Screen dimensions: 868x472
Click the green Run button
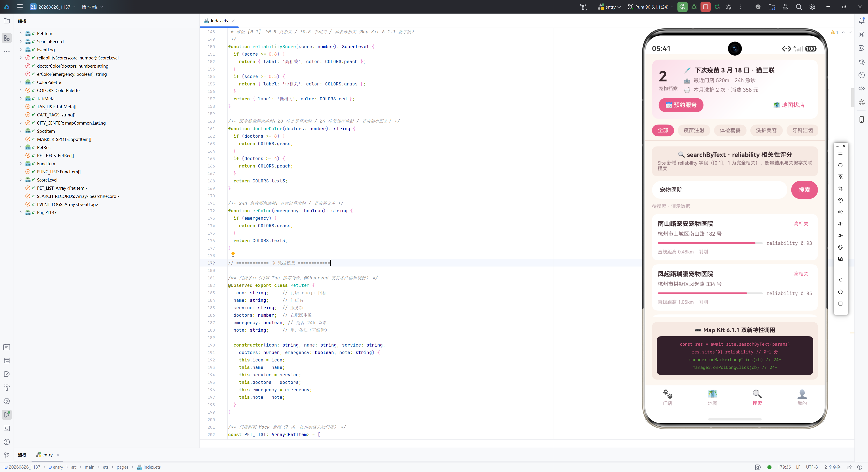pos(682,7)
